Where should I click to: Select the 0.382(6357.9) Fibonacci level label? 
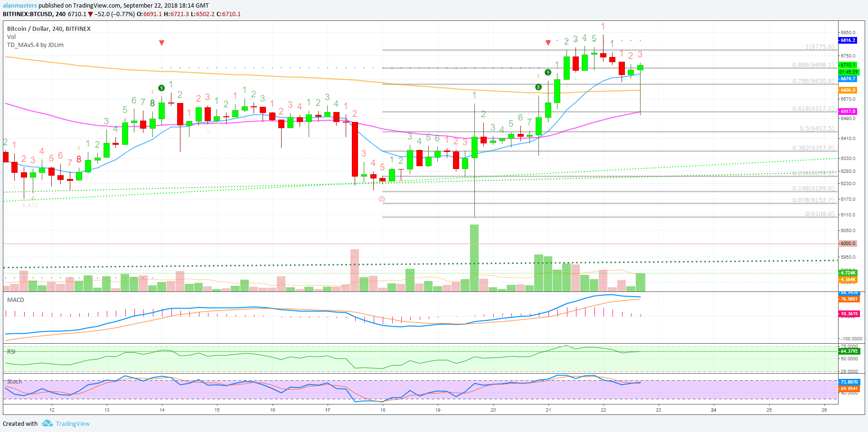point(813,148)
